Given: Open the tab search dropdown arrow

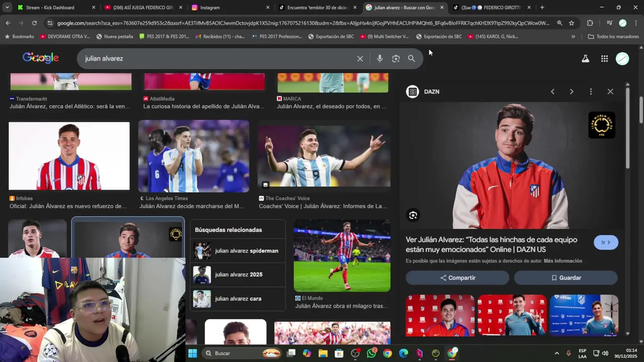Looking at the screenshot, I should (x=7, y=8).
